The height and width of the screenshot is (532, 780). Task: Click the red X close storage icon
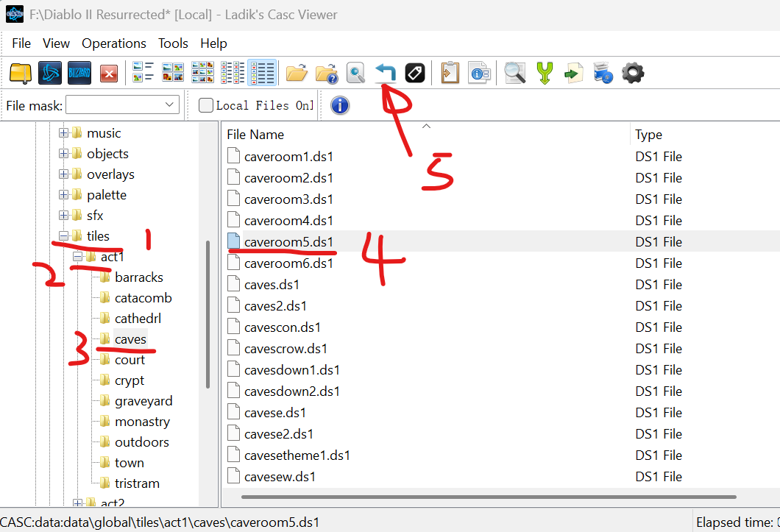coord(108,74)
